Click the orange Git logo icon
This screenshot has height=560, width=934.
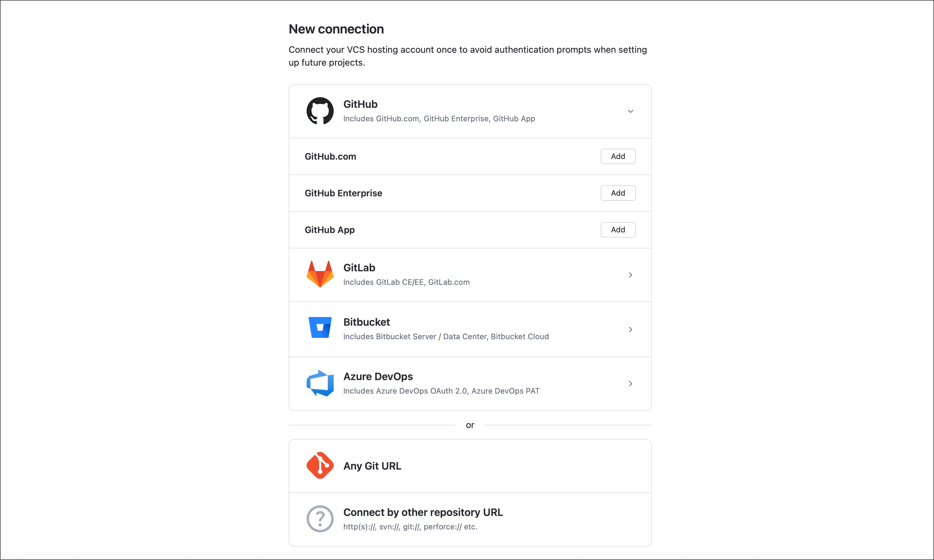320,465
